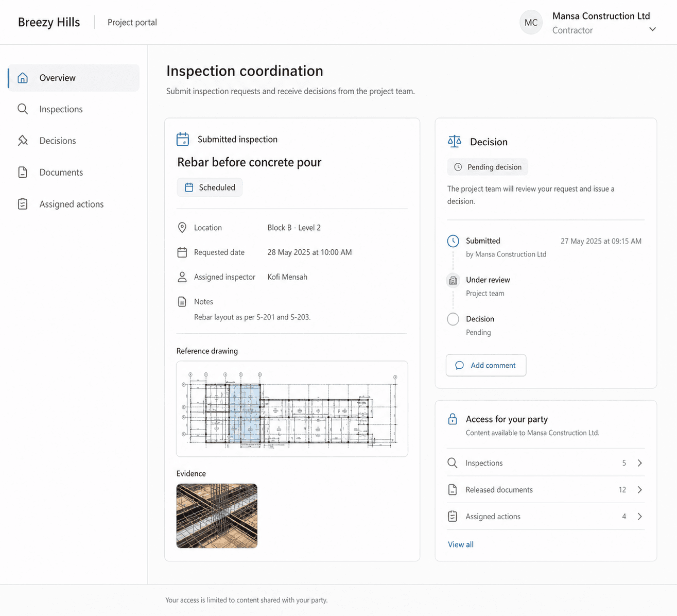Open Decisions from the sidebar
The height and width of the screenshot is (616, 677).
pyautogui.click(x=74, y=141)
